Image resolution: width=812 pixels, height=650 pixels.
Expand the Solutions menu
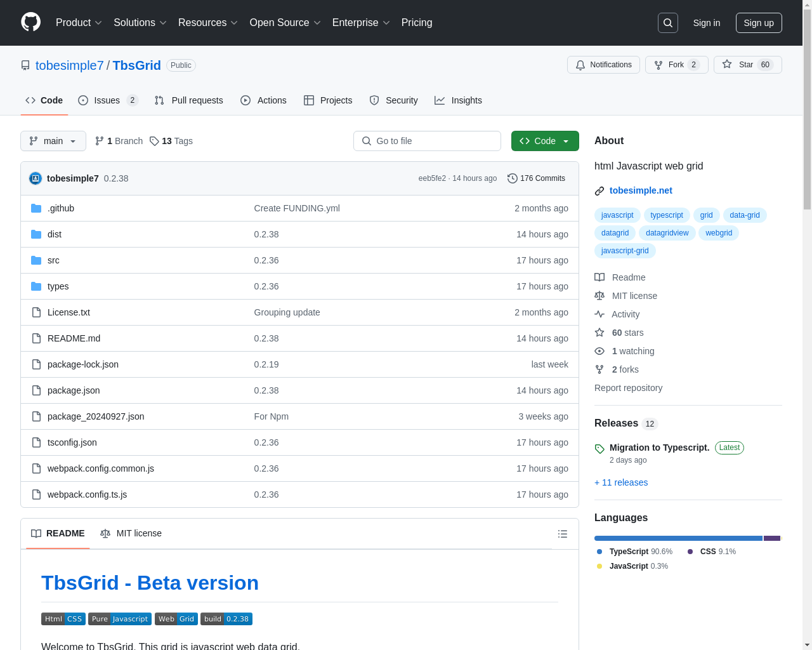[x=140, y=23]
